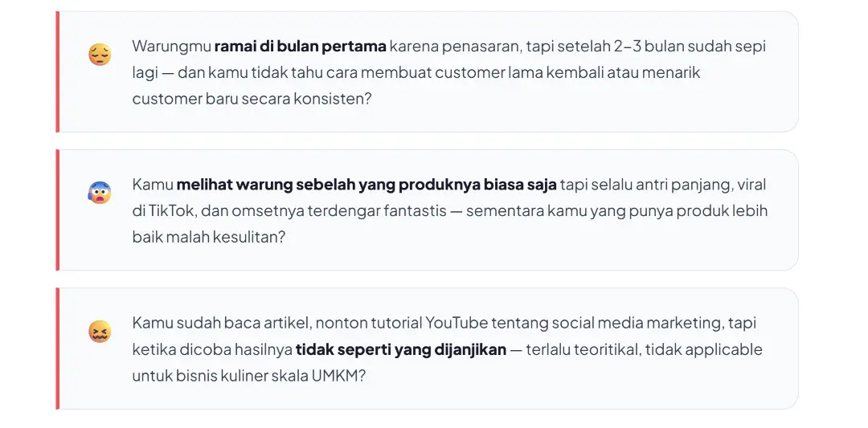Click the word "UMKM?" ending the third card
This screenshot has width=868, height=428.
pos(338,376)
